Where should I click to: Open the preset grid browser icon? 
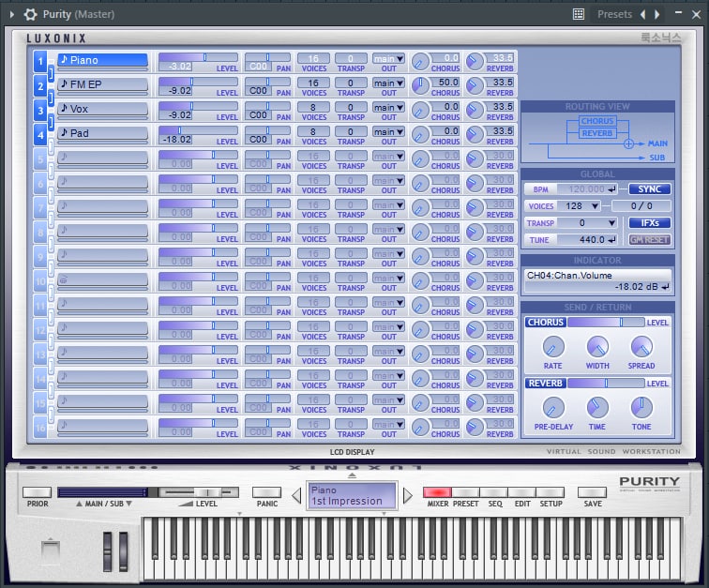click(579, 14)
